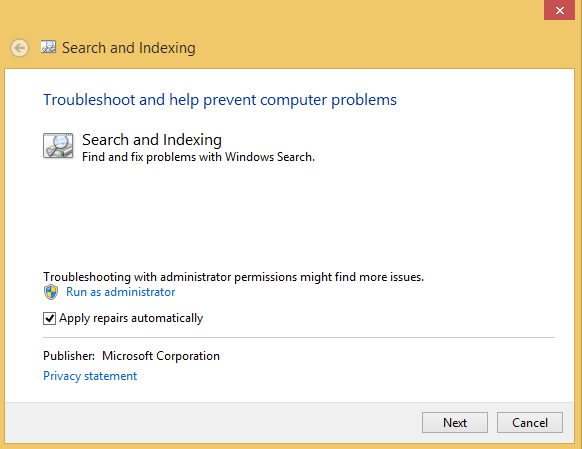The height and width of the screenshot is (449, 582).
Task: Click the 'Troubleshoot and help prevent computer problems' heading
Action: (220, 100)
